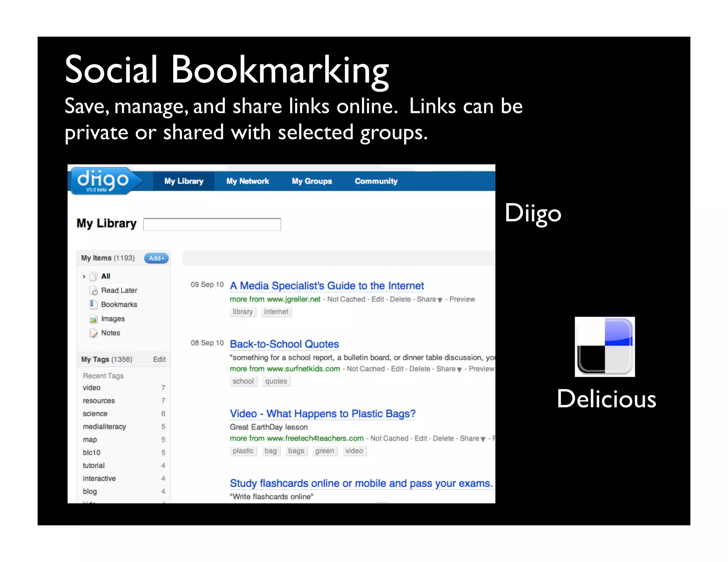Click the Read Later clock icon

point(93,291)
